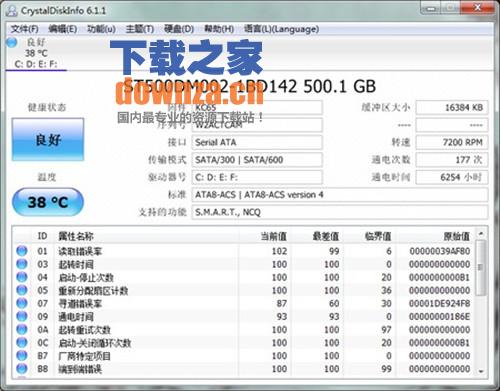Click the attribute list scroll down arrow
Image resolution: width=500 pixels, height=391 pixels.
pyautogui.click(x=481, y=371)
